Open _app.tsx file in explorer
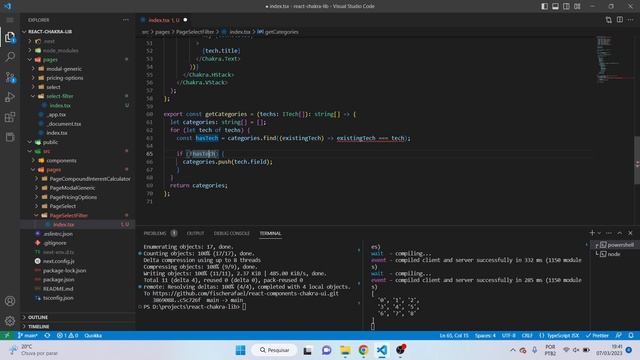Screen dimensions: 640x360 click(56, 115)
